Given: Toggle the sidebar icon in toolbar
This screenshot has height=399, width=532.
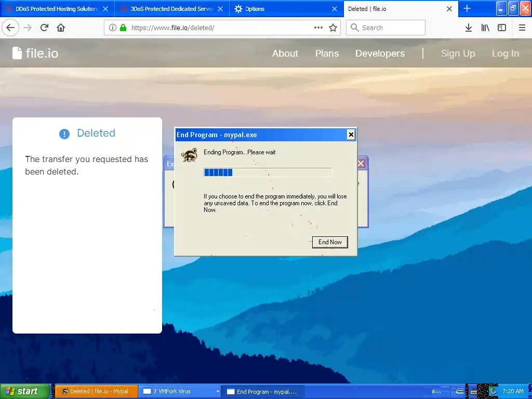Looking at the screenshot, I should tap(502, 28).
